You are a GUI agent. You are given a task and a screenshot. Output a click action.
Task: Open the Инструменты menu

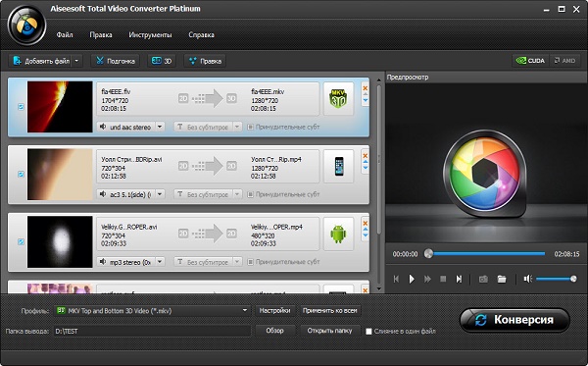tap(150, 34)
